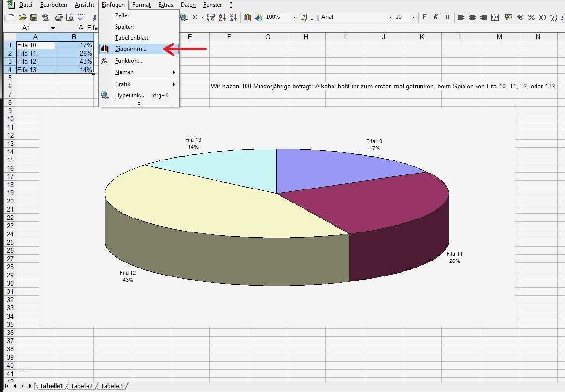Sort descending Z to A
Screen dimensions: 565x392
[x=233, y=17]
